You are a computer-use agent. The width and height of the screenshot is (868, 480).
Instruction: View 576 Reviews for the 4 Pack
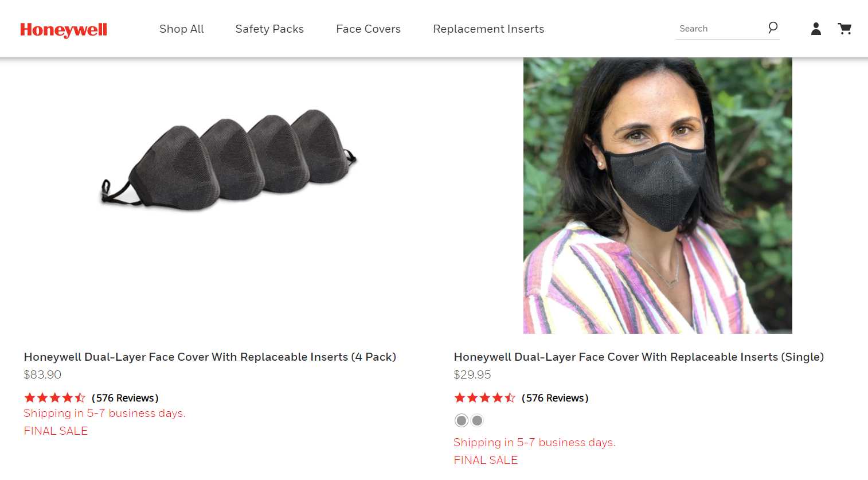pyautogui.click(x=125, y=398)
